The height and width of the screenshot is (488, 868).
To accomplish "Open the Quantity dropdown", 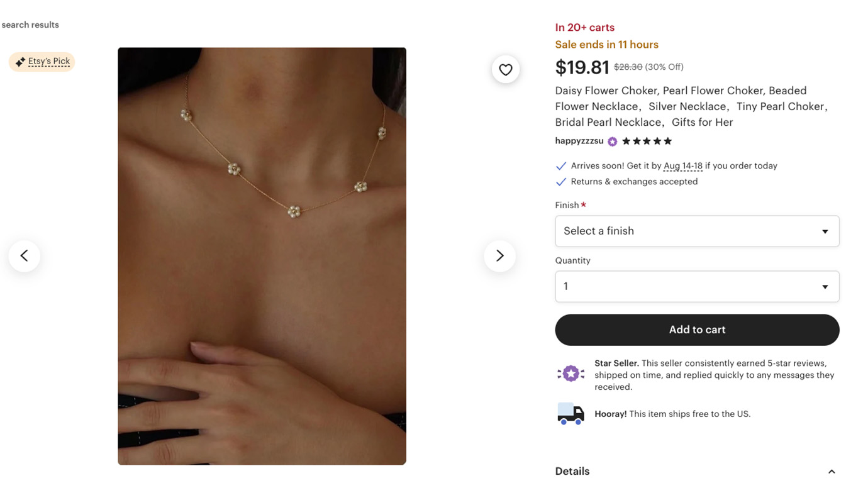I will click(697, 286).
